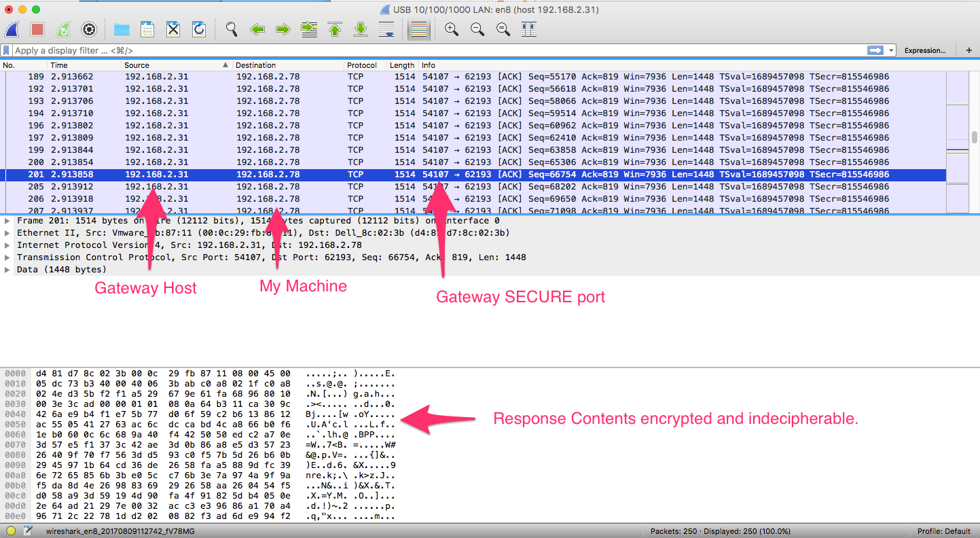Stop the running capture with the red square

[x=37, y=29]
